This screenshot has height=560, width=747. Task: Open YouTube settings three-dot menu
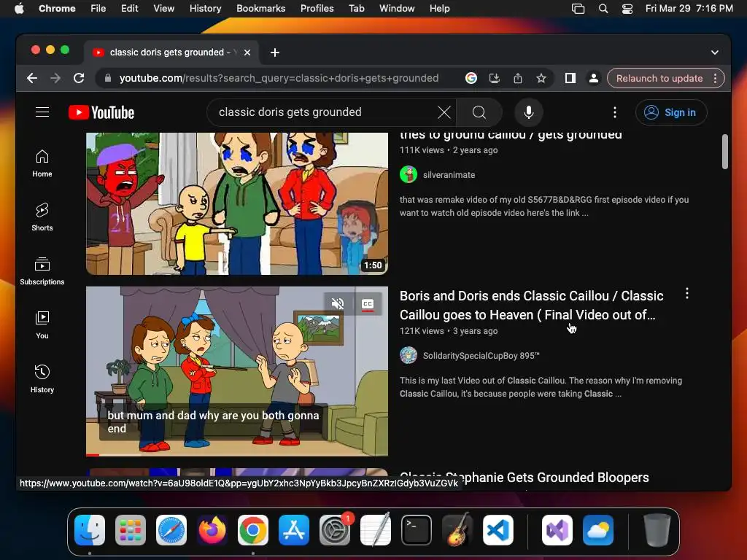tap(615, 112)
